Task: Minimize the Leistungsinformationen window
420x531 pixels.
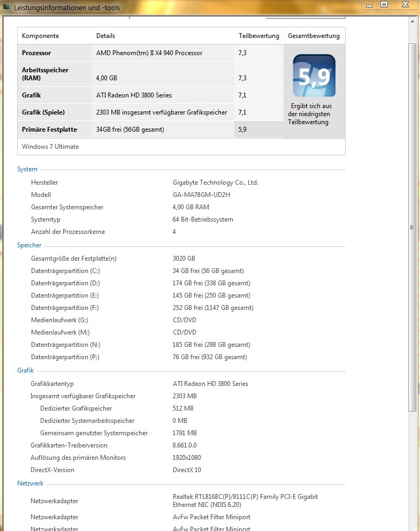Action: [x=369, y=5]
